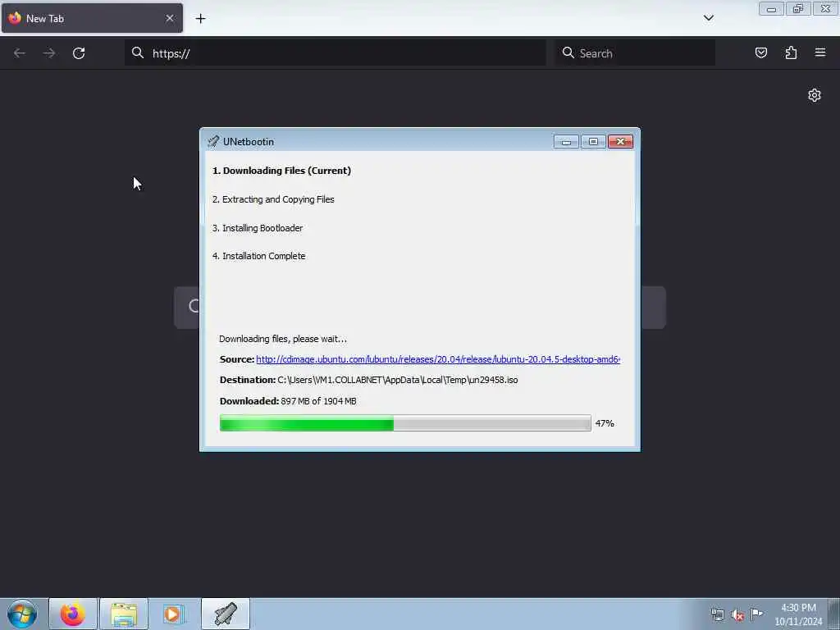Open the Action Center flag icon
This screenshot has height=630, width=840.
(x=756, y=614)
